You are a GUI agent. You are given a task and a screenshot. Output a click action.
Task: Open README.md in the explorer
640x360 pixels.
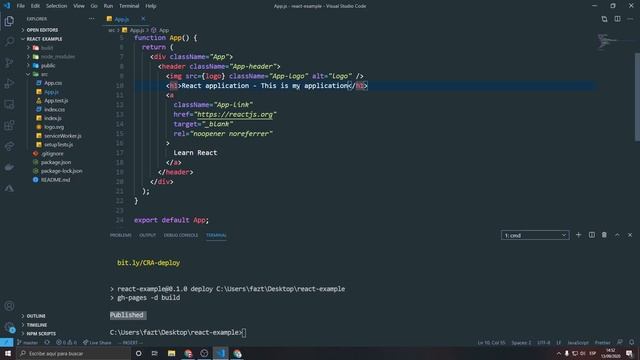56,180
